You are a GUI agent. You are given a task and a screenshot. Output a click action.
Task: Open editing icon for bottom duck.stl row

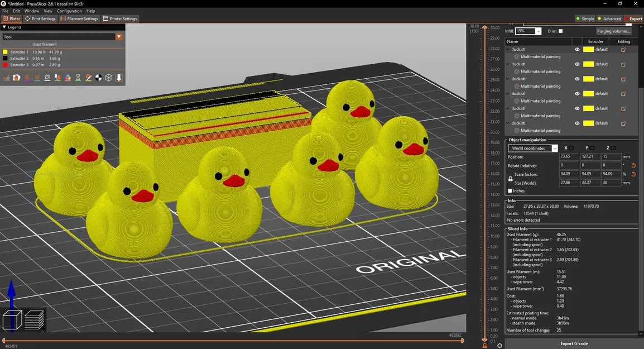point(623,123)
